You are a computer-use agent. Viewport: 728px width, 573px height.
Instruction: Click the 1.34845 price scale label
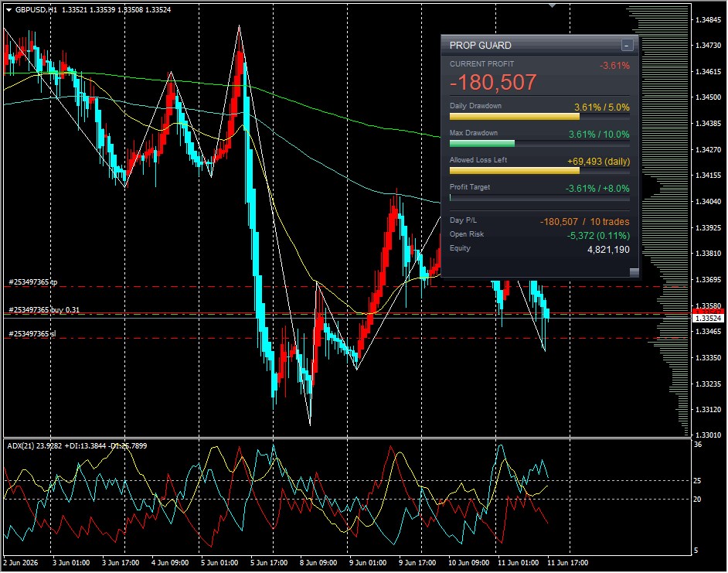(x=708, y=19)
